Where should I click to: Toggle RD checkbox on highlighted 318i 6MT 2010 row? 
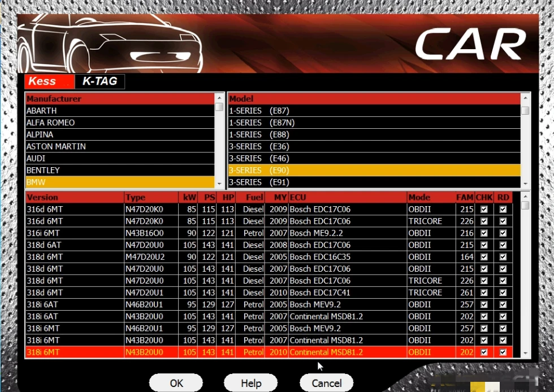click(x=503, y=352)
